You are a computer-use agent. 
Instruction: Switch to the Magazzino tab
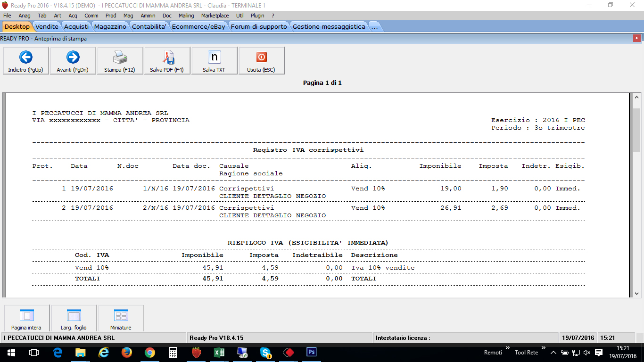(110, 26)
